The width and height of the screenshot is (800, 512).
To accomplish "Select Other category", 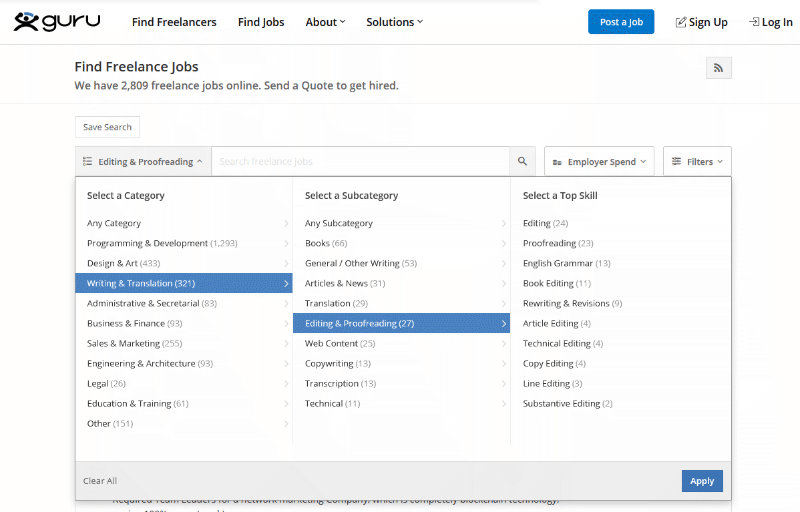I will click(x=184, y=424).
